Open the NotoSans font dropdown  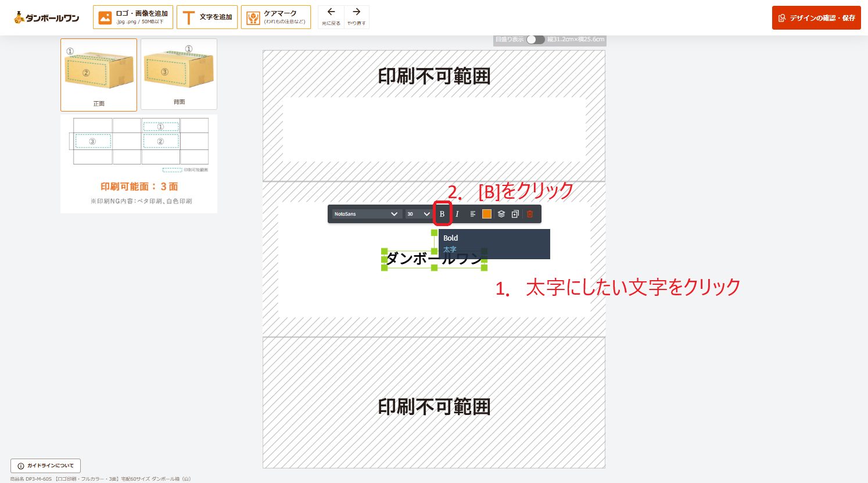[x=366, y=214]
